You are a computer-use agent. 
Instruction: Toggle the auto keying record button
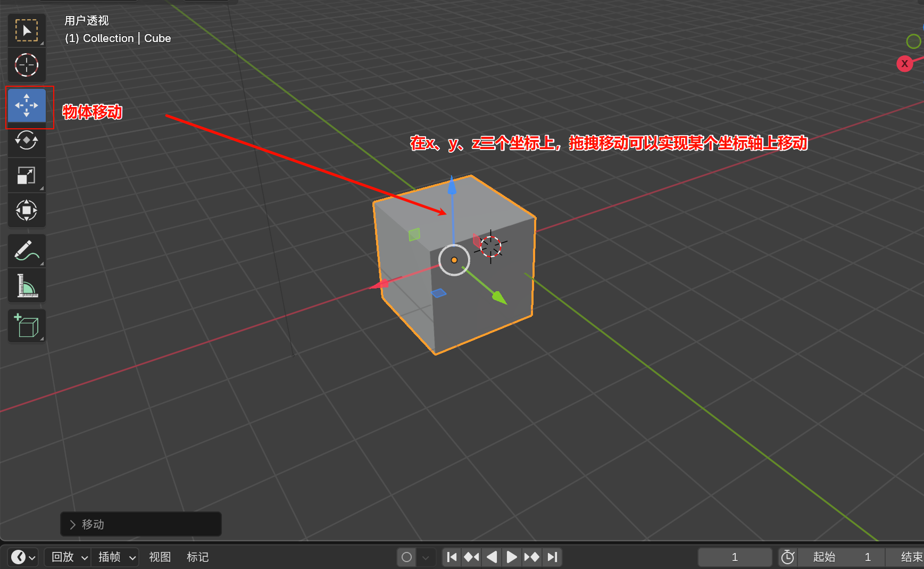(x=407, y=557)
